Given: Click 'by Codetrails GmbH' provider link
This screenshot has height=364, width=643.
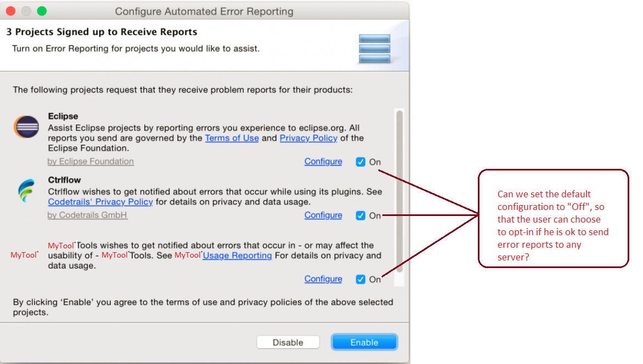Looking at the screenshot, I should pyautogui.click(x=87, y=215).
